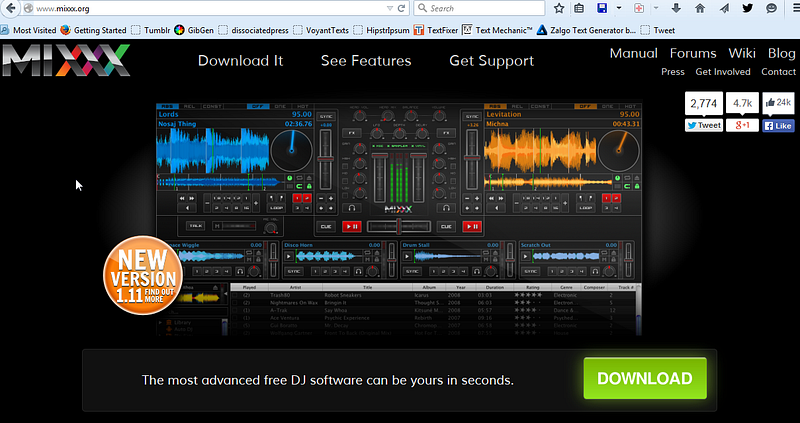This screenshot has height=423, width=800.
Task: Open the Blog page
Action: (782, 53)
